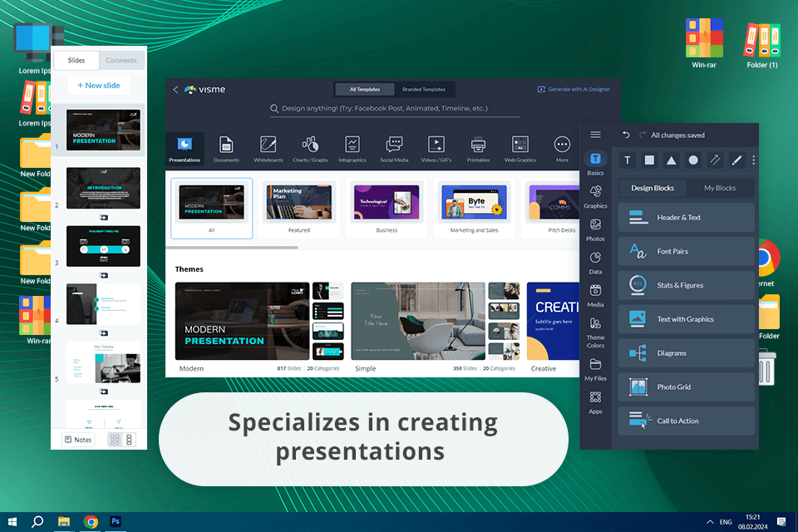Select the arrow line tool
This screenshot has width=798, height=532.
[x=715, y=160]
